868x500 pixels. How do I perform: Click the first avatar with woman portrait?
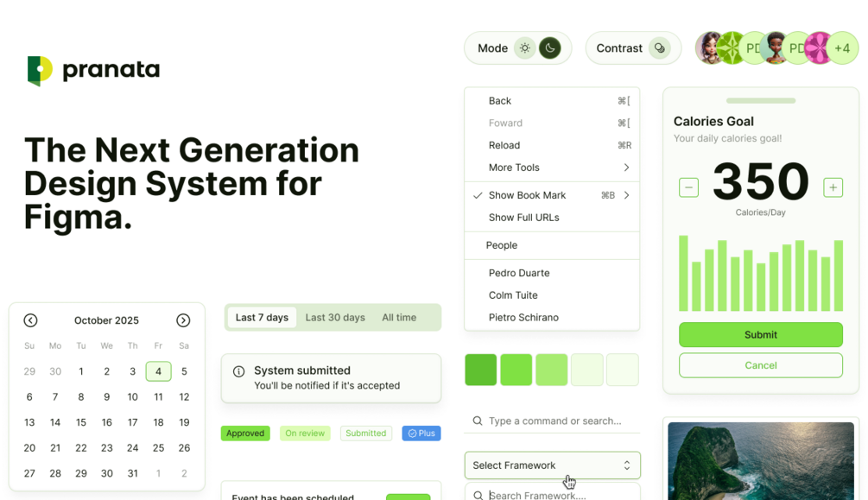coord(710,48)
